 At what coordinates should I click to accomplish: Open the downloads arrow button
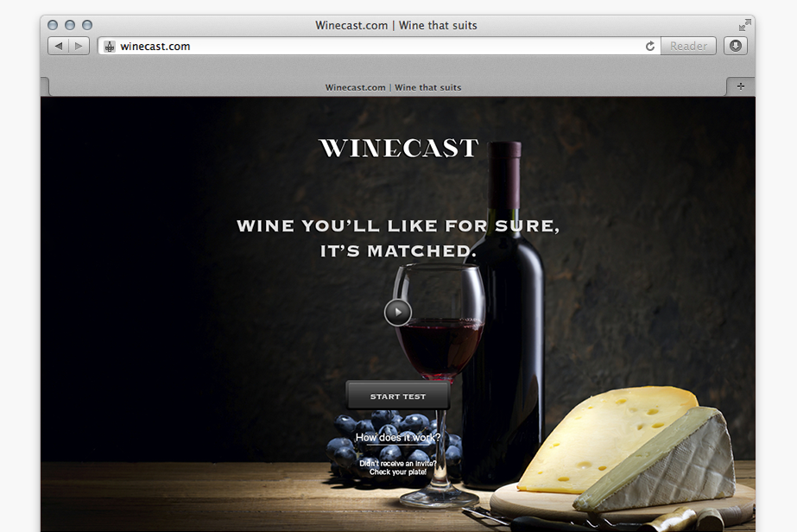pyautogui.click(x=735, y=46)
